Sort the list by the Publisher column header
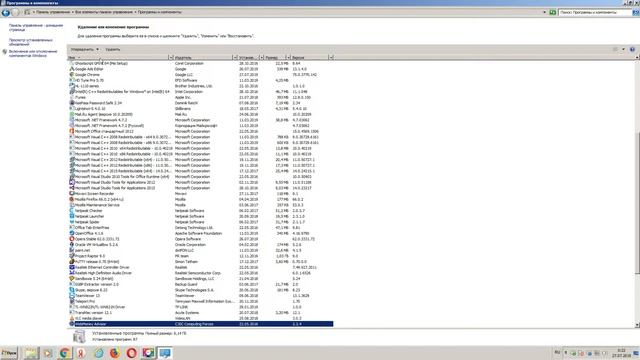Screen dimensions: 640x360 (203, 58)
